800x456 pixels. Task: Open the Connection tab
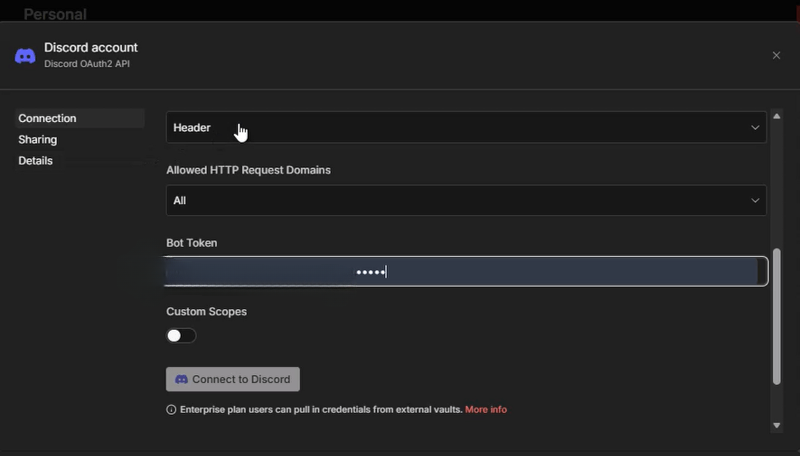pyautogui.click(x=80, y=118)
